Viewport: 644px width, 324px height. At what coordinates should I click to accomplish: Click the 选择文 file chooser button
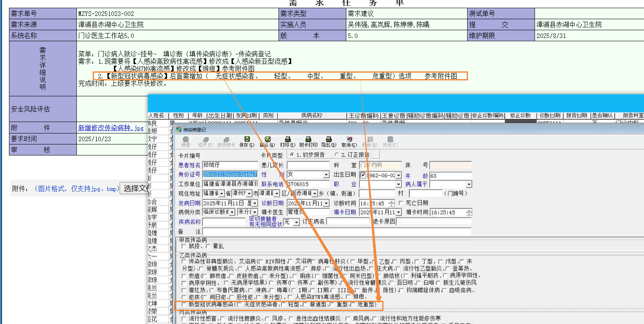134,189
